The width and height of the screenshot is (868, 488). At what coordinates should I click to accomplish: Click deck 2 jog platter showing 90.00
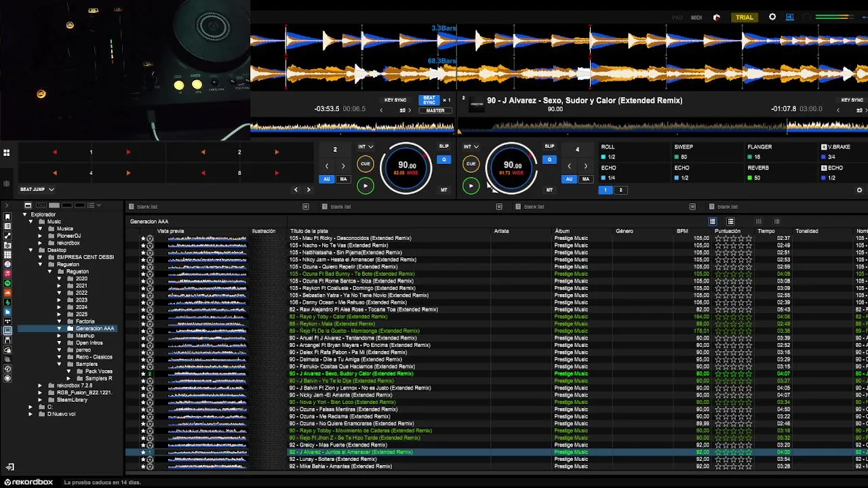512,167
